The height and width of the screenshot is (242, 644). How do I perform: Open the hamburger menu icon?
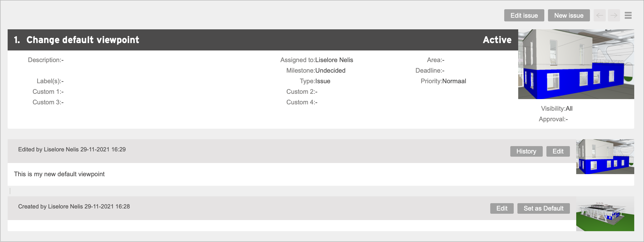point(628,15)
